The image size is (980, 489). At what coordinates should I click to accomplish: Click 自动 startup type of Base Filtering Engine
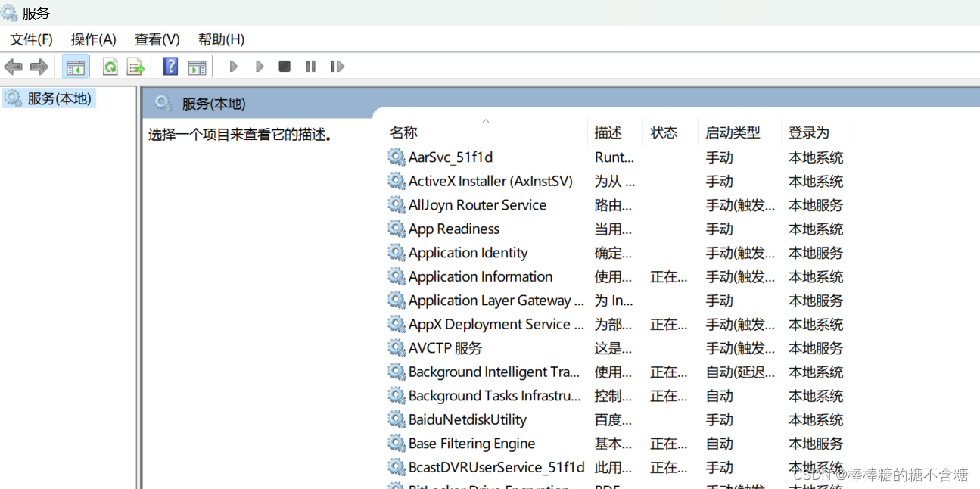click(x=720, y=444)
